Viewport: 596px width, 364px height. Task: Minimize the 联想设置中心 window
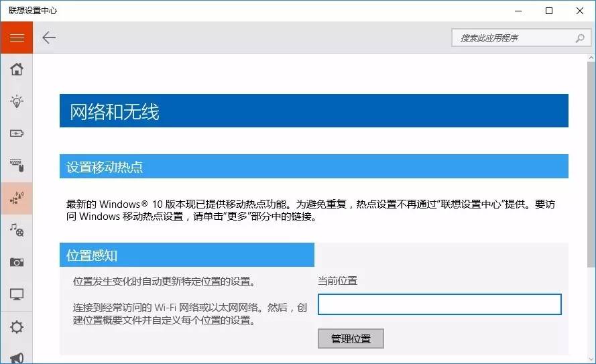tap(518, 11)
